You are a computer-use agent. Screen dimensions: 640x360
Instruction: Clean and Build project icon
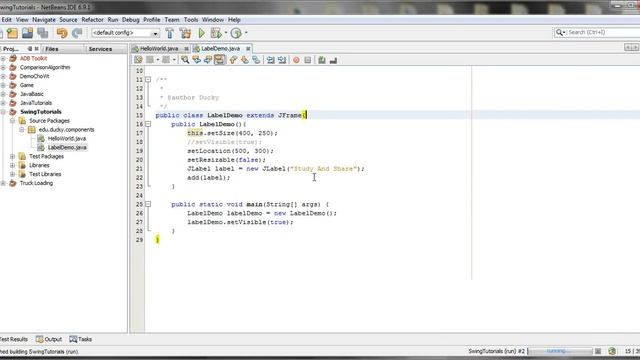click(185, 33)
